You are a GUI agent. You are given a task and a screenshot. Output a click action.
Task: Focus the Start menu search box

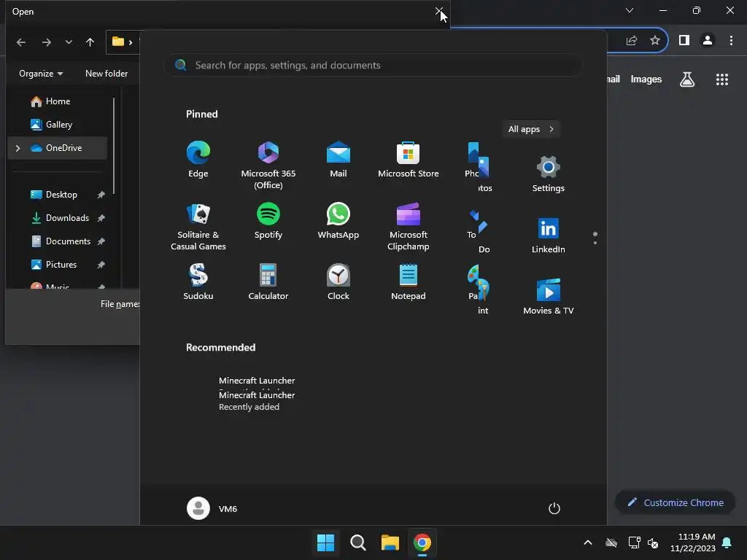click(373, 65)
